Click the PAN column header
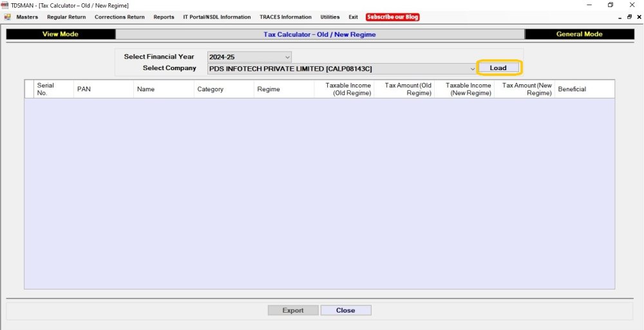The image size is (644, 330). pos(104,89)
